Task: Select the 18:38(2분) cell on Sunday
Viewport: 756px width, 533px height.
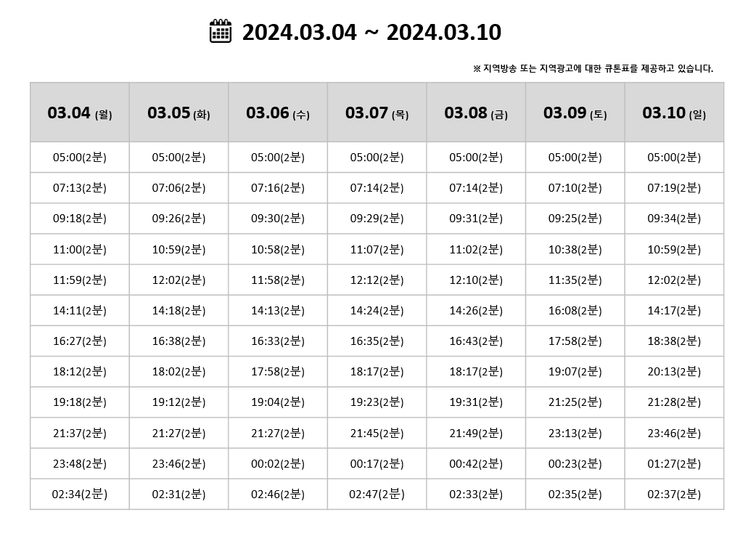Action: pos(674,341)
